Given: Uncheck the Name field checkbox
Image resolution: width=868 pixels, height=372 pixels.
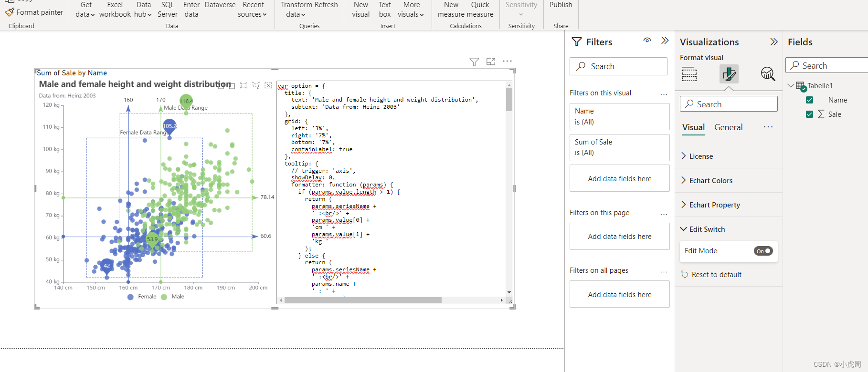Looking at the screenshot, I should (x=809, y=100).
